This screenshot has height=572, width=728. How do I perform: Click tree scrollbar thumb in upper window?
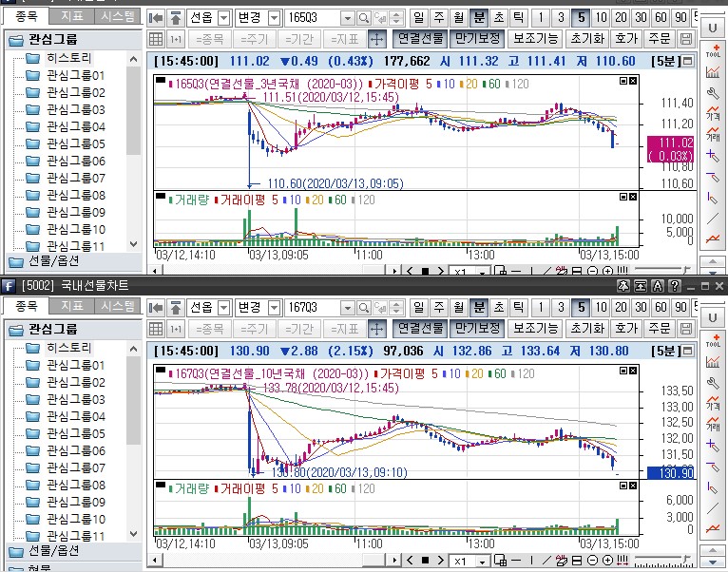coord(133,110)
